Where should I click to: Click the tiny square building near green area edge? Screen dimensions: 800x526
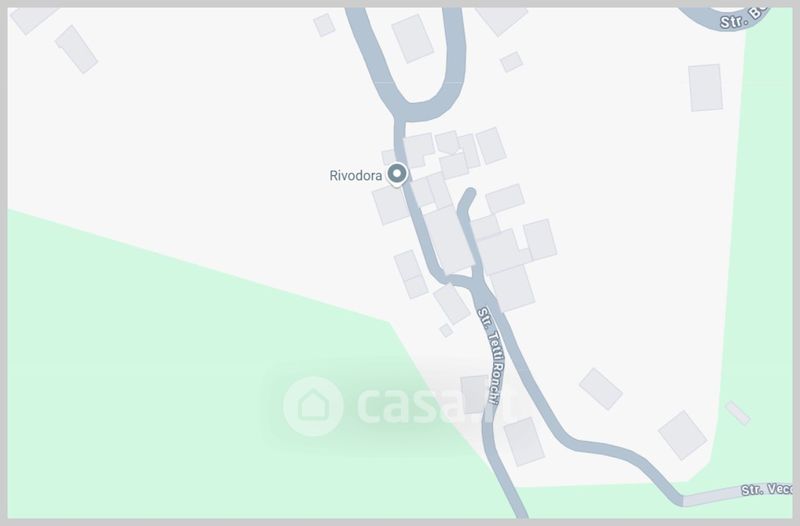(x=446, y=331)
